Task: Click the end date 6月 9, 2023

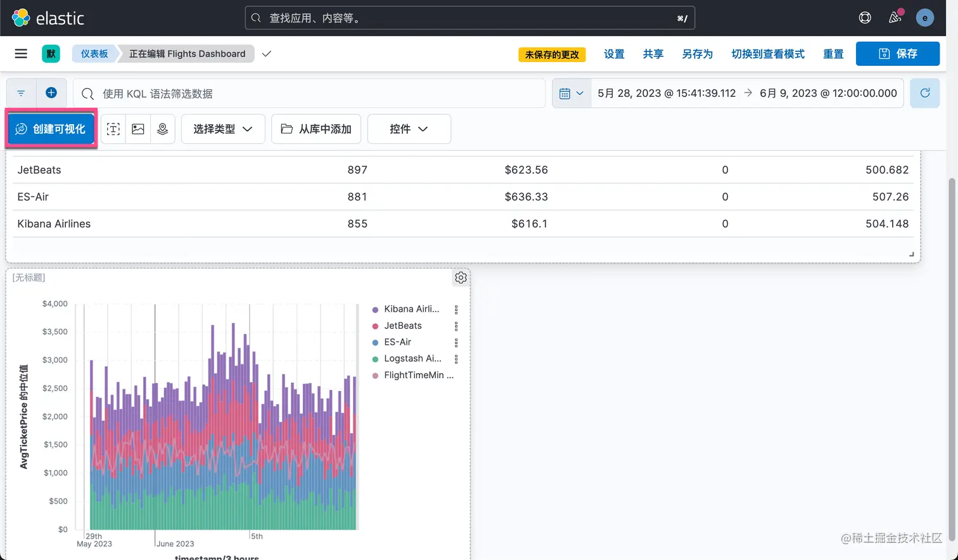Action: point(828,93)
